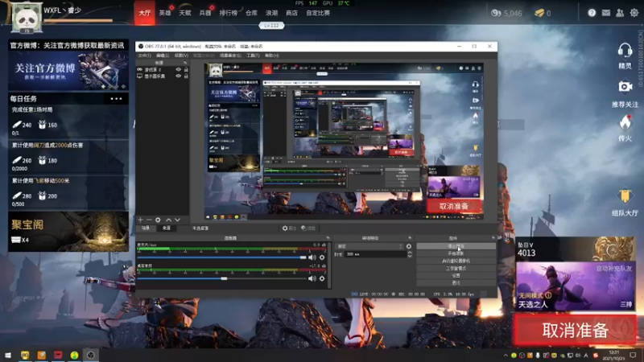Open source properties gear beside the minus icon

tap(158, 220)
